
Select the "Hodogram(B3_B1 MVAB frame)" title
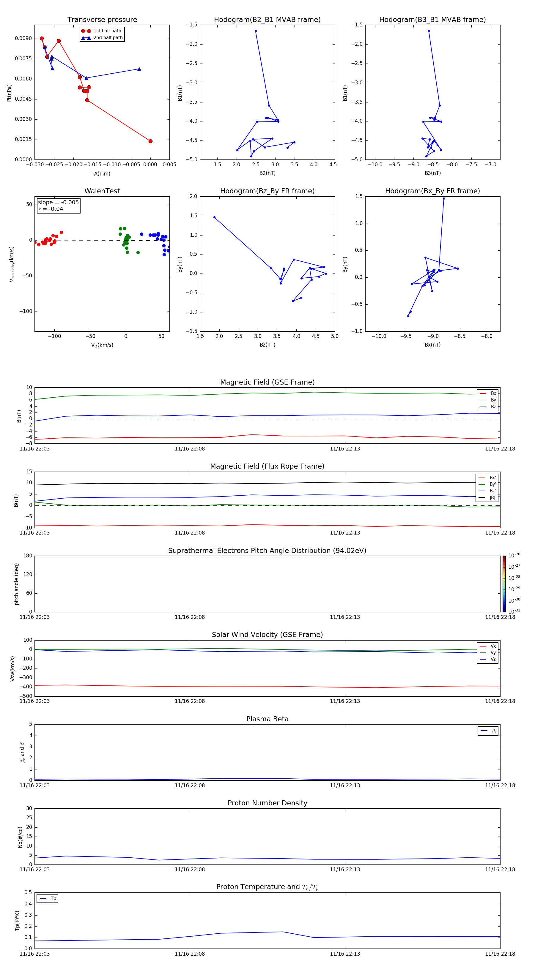click(x=432, y=20)
